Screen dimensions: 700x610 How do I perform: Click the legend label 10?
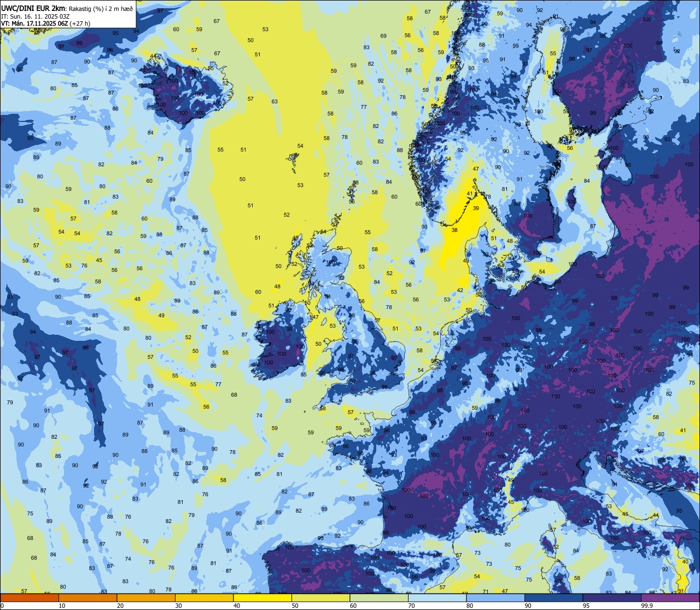(62, 606)
